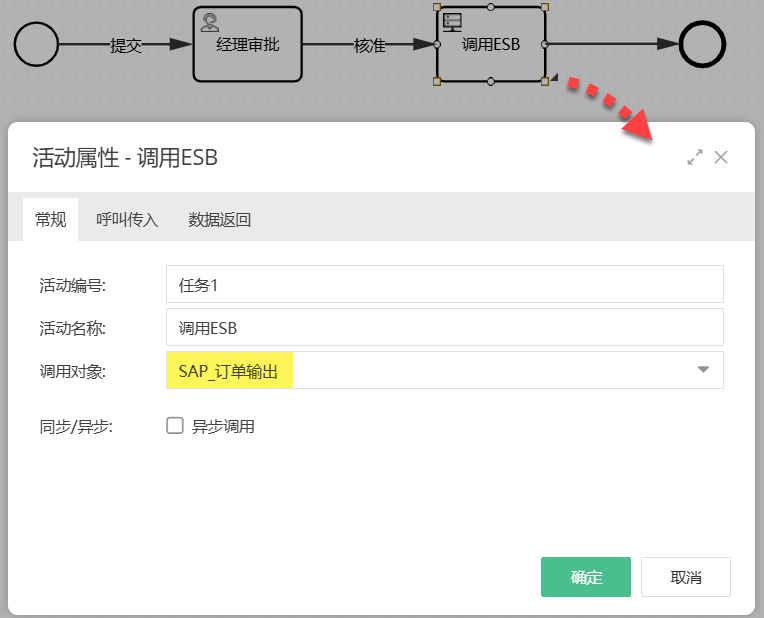Click bottom-left resize handle of 调用ESB node
The height and width of the screenshot is (618, 764).
pos(438,81)
